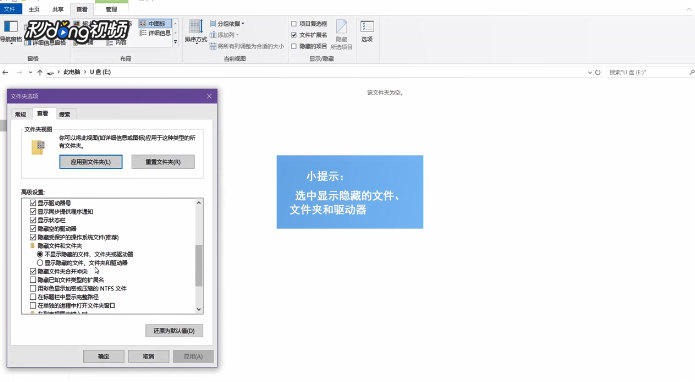The height and width of the screenshot is (382, 695).
Task: Select the 中图标 medium icons layout
Action: tap(155, 23)
